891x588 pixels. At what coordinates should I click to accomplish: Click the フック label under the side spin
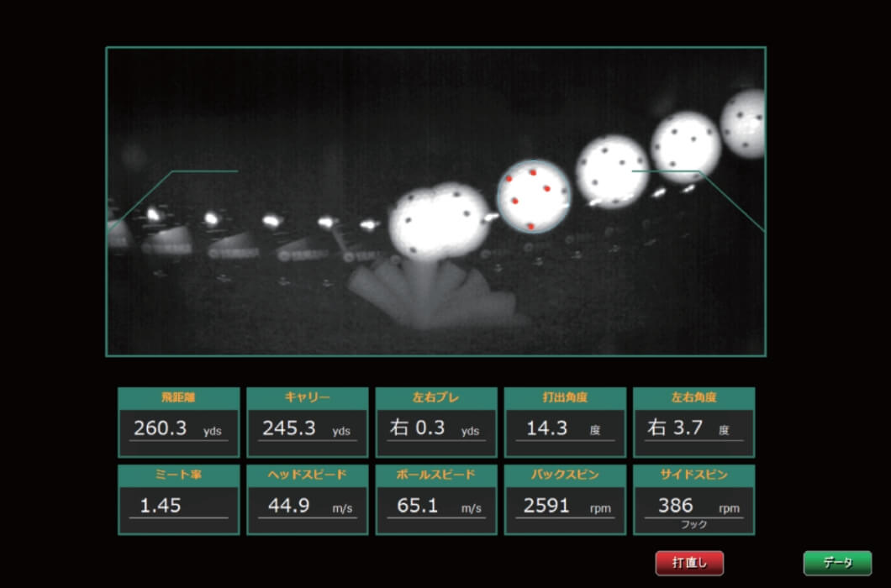[x=693, y=524]
